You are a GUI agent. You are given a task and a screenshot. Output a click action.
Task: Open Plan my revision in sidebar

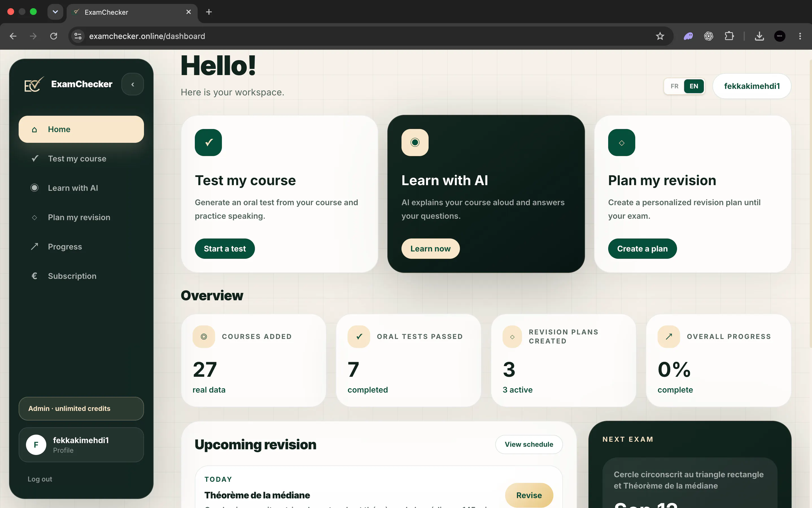tap(81, 217)
